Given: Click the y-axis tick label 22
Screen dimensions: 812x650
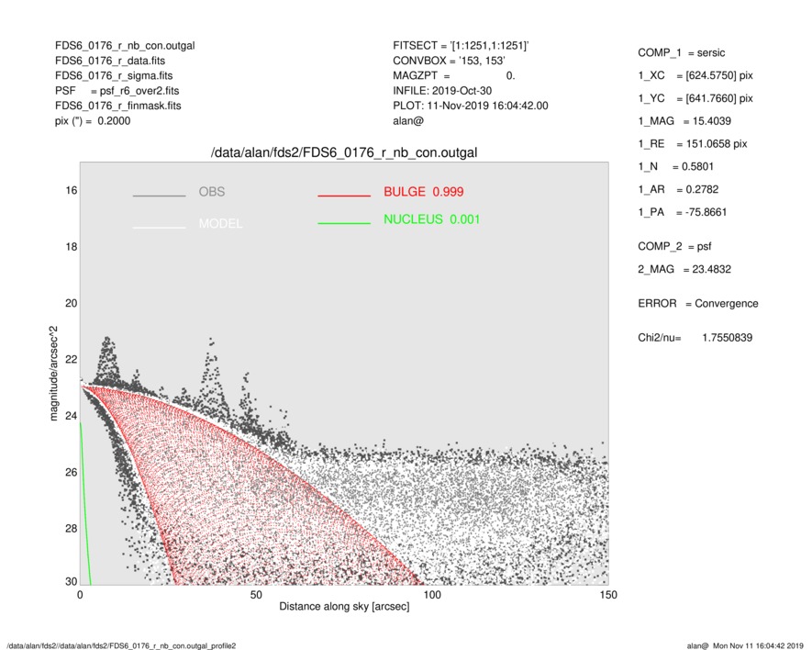Looking at the screenshot, I should click(71, 360).
